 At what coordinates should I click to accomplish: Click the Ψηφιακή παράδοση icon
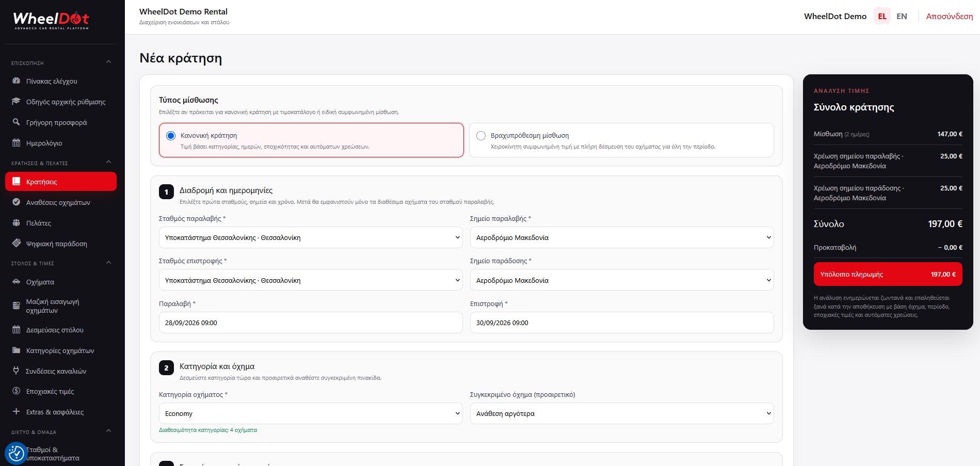[x=16, y=244]
